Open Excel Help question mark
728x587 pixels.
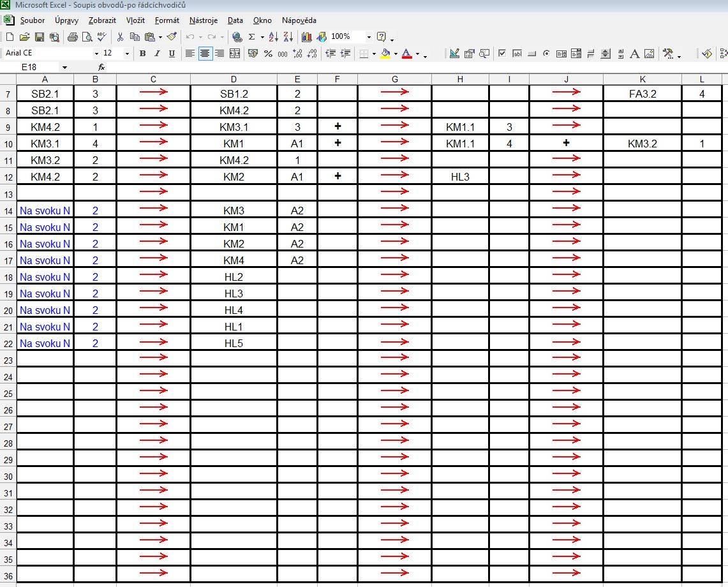coord(382,37)
